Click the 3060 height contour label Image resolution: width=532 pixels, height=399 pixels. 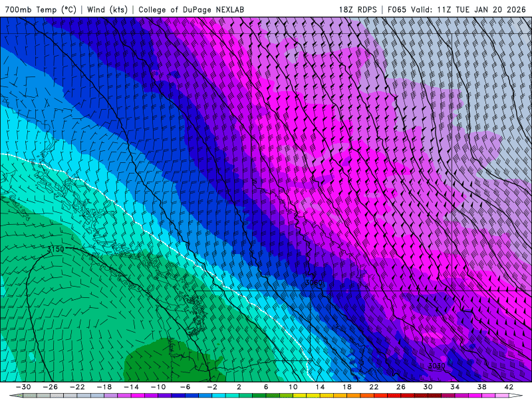pyautogui.click(x=314, y=283)
